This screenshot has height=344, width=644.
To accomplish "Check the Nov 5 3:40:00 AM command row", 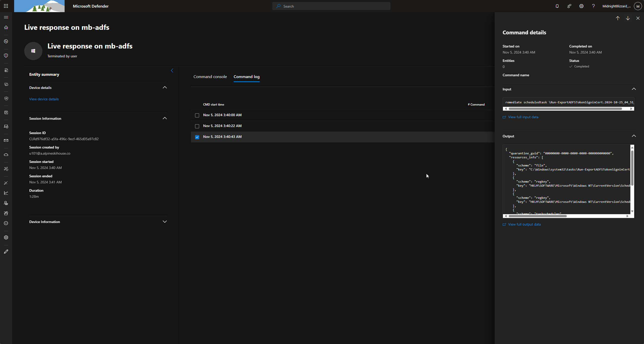I will point(197,115).
